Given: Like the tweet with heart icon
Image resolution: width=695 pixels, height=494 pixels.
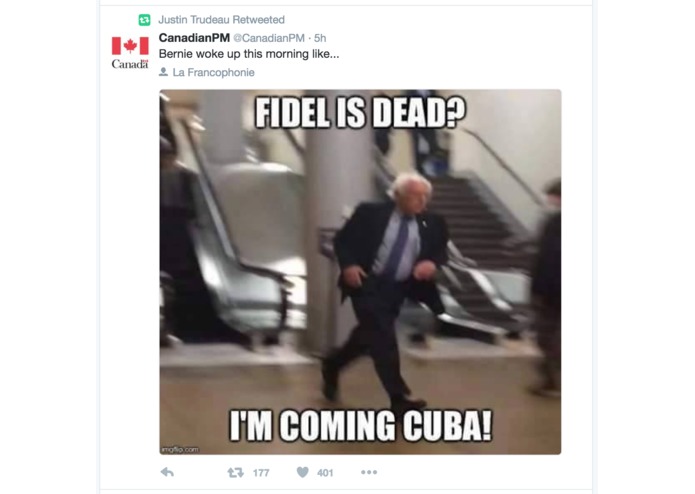Looking at the screenshot, I should point(302,472).
